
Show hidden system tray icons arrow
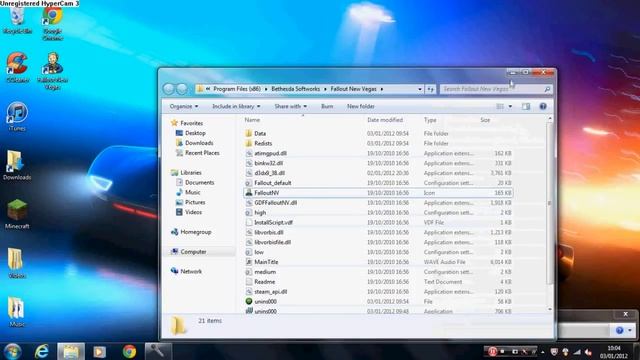coord(543,351)
